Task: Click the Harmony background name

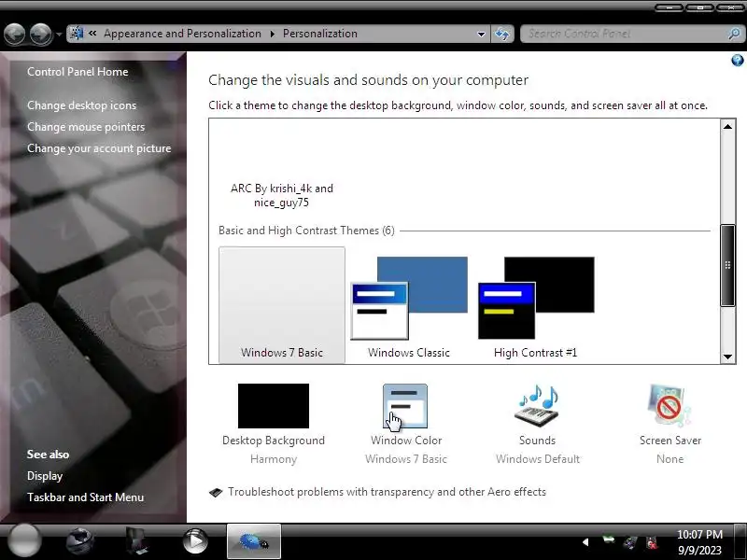Action: coord(274,459)
